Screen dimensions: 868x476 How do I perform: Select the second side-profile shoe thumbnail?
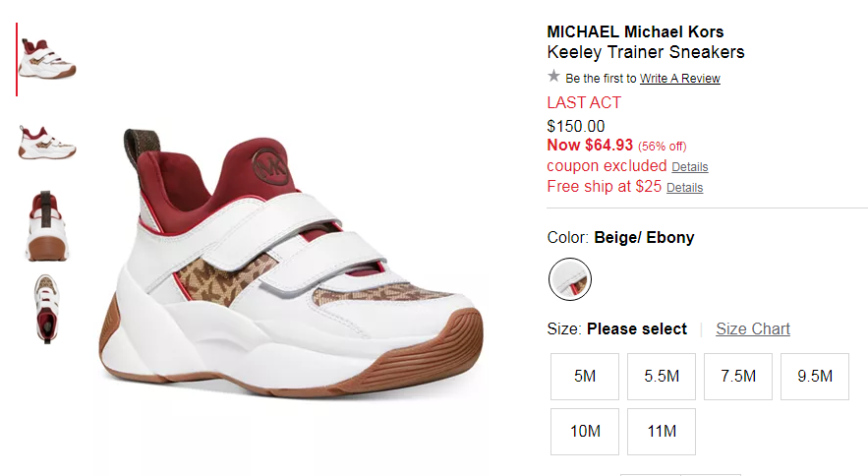(47, 143)
